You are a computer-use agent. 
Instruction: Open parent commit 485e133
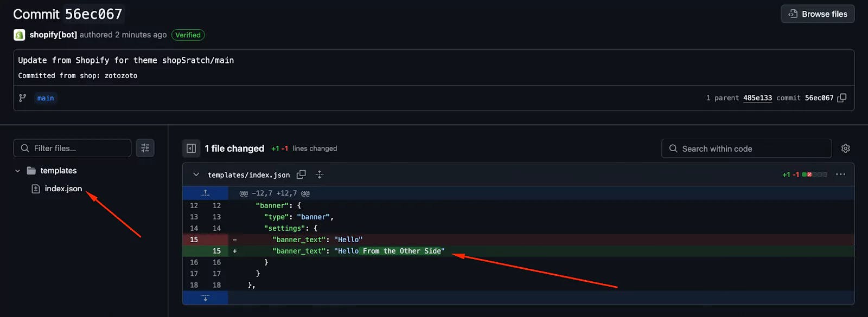[757, 98]
